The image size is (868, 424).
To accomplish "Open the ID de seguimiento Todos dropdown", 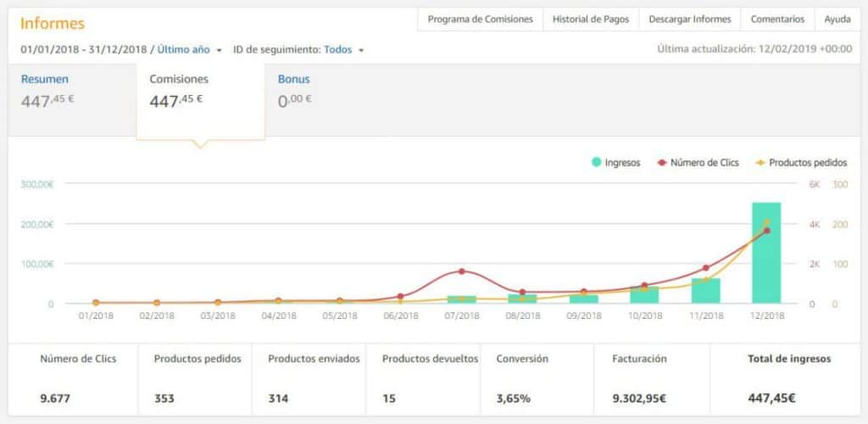I will click(x=337, y=49).
